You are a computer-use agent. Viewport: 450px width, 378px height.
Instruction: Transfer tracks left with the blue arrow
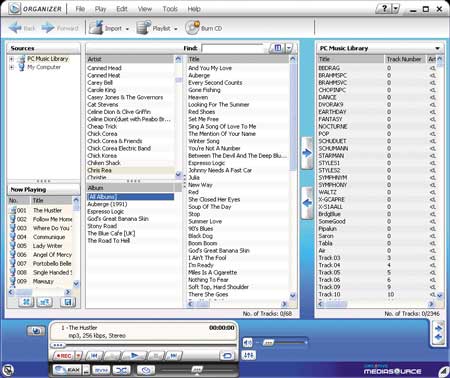[307, 203]
